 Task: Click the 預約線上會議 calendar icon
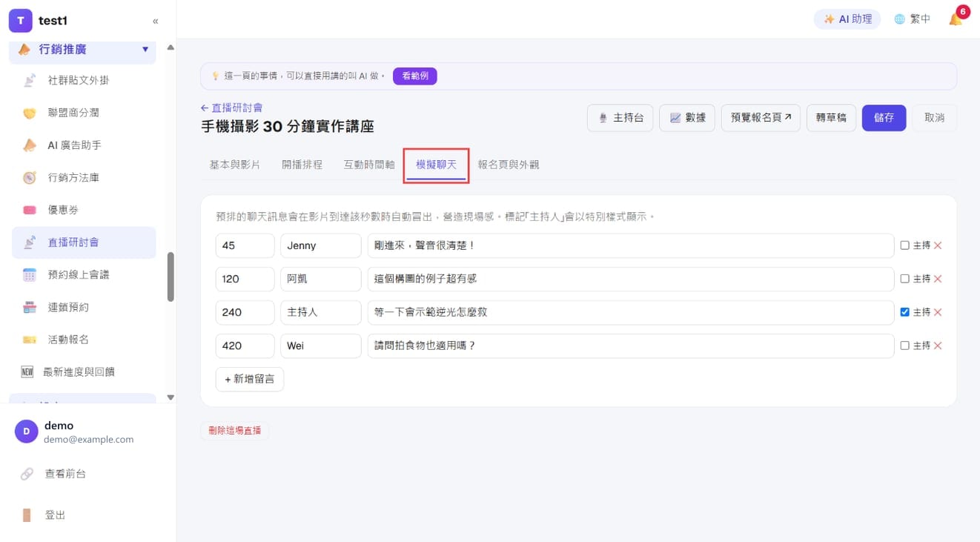click(x=29, y=274)
